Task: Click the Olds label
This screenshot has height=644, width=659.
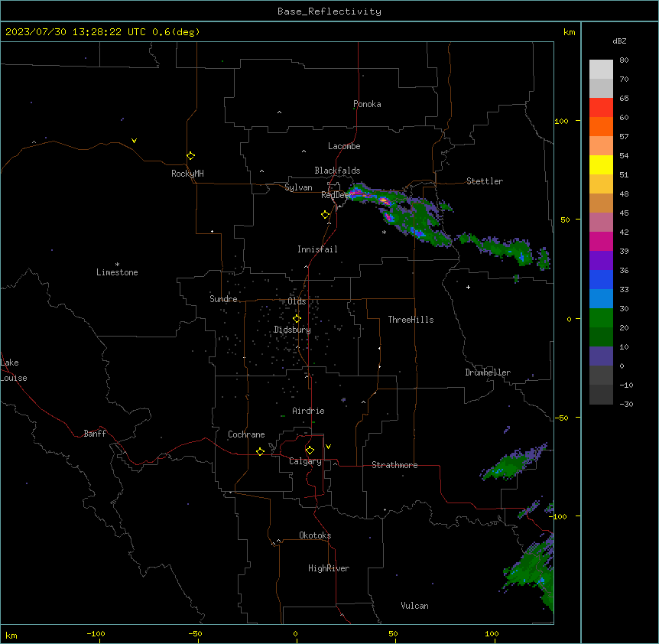Action: [297, 301]
